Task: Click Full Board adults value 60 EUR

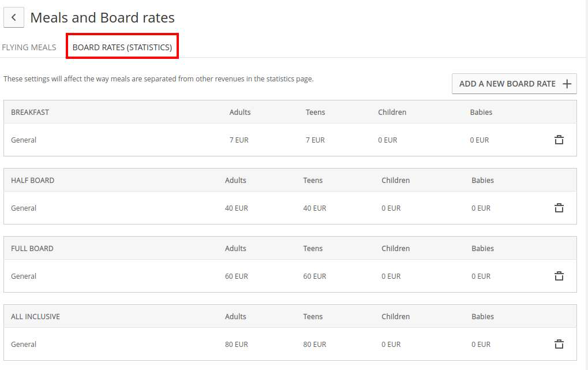Action: [x=236, y=276]
